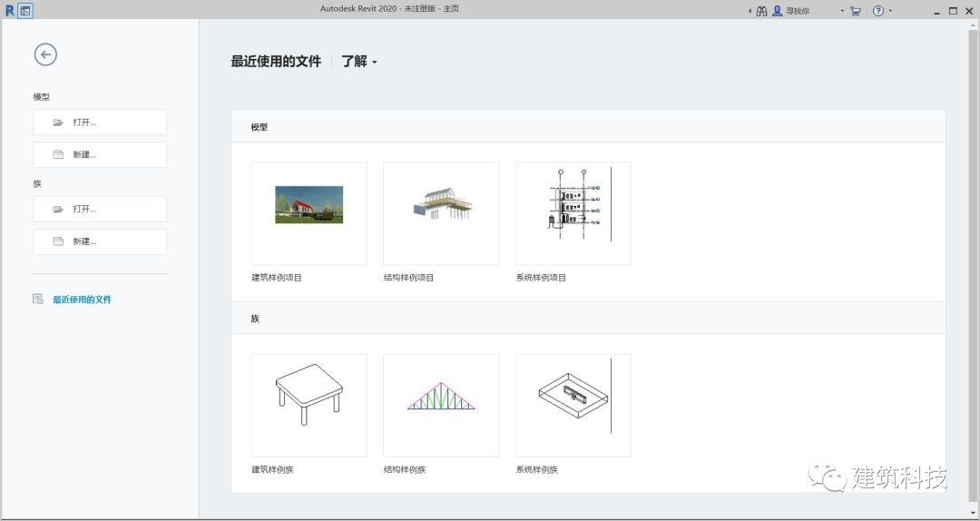Open the binoculars search icon
The height and width of the screenshot is (521, 980).
click(761, 11)
